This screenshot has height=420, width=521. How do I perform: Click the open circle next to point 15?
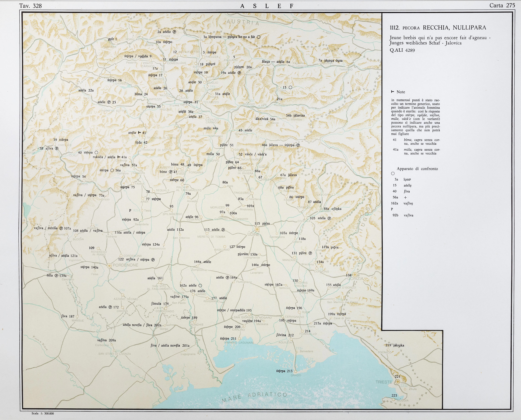click(x=290, y=87)
